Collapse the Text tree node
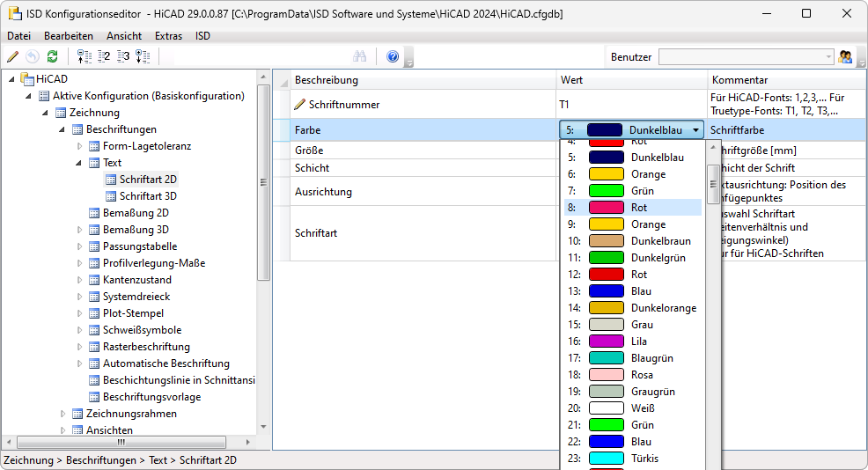 click(x=78, y=163)
